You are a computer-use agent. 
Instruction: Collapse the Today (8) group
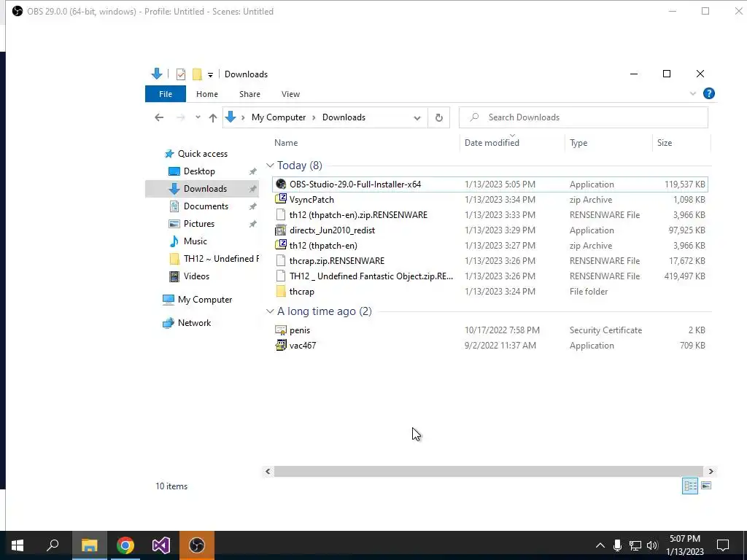270,166
